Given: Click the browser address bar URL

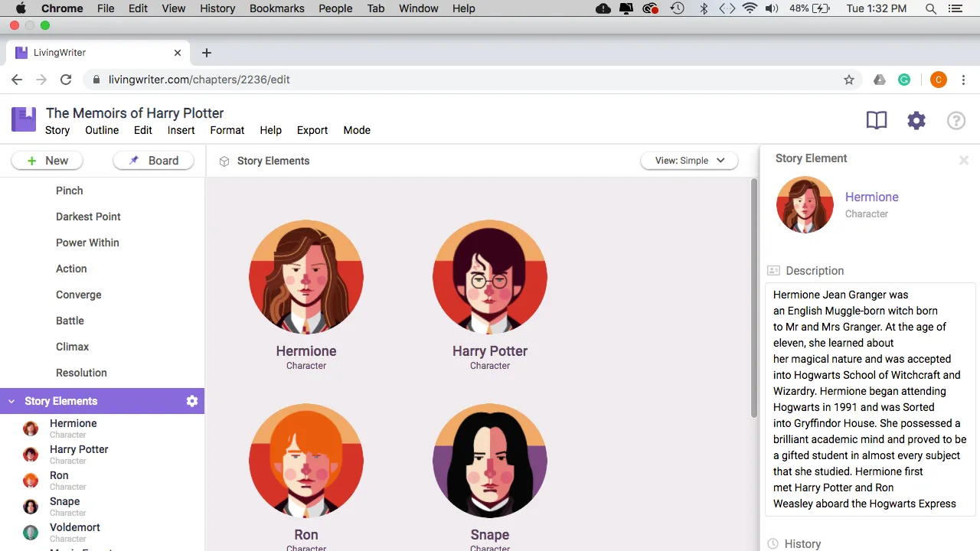Looking at the screenshot, I should (x=199, y=80).
